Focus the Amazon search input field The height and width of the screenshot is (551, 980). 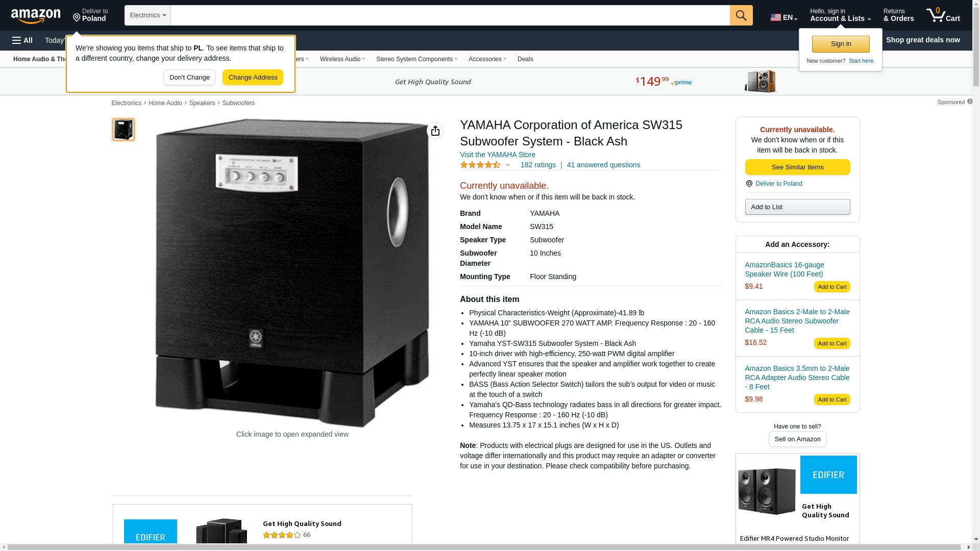450,15
